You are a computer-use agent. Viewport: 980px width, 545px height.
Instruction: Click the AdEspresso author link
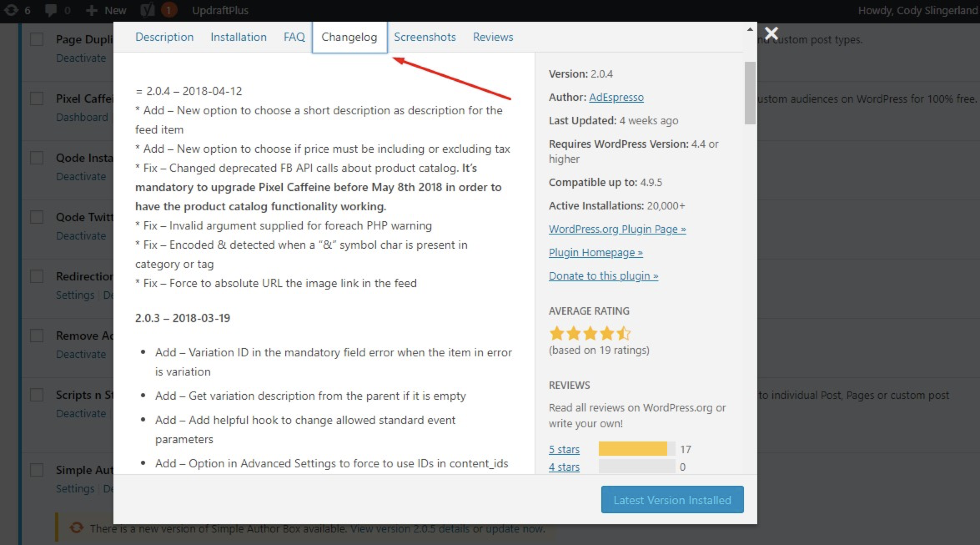click(x=616, y=97)
